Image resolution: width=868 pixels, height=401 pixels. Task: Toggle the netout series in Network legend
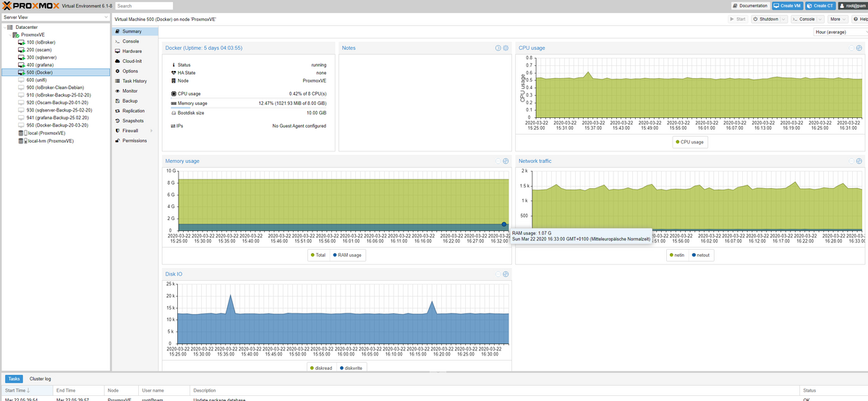point(700,255)
